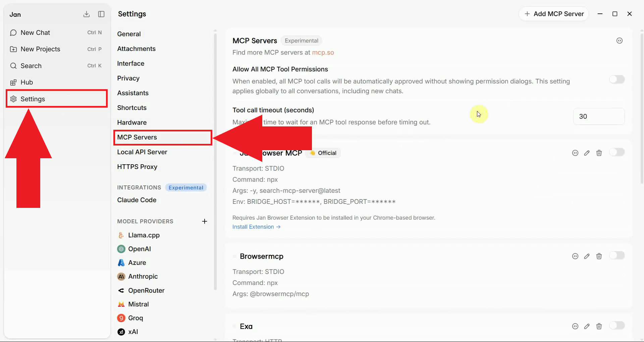Open the mcp.so link
Viewport: 644px width, 342px height.
[x=323, y=52]
